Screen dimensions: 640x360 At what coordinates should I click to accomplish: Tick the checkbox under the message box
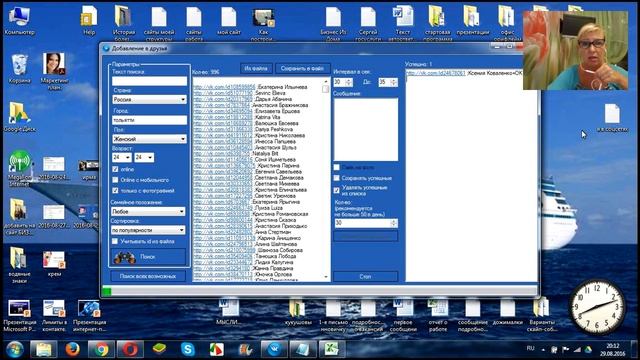(x=336, y=167)
